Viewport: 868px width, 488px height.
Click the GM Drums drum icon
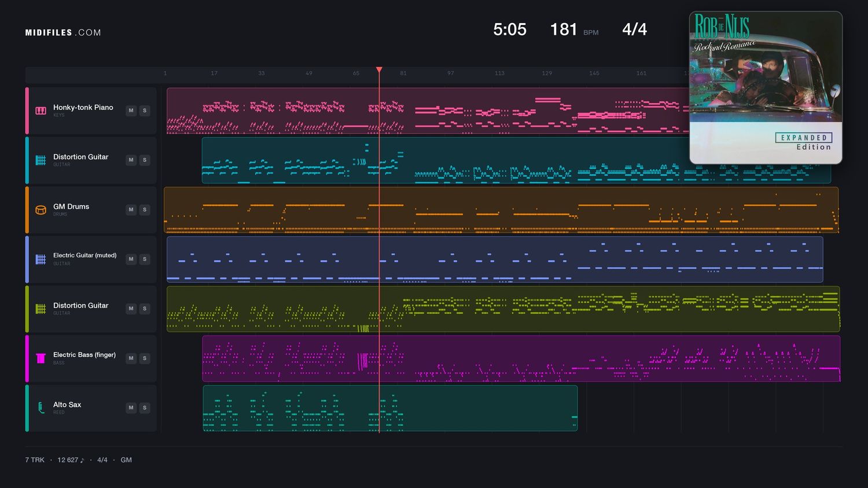tap(41, 210)
